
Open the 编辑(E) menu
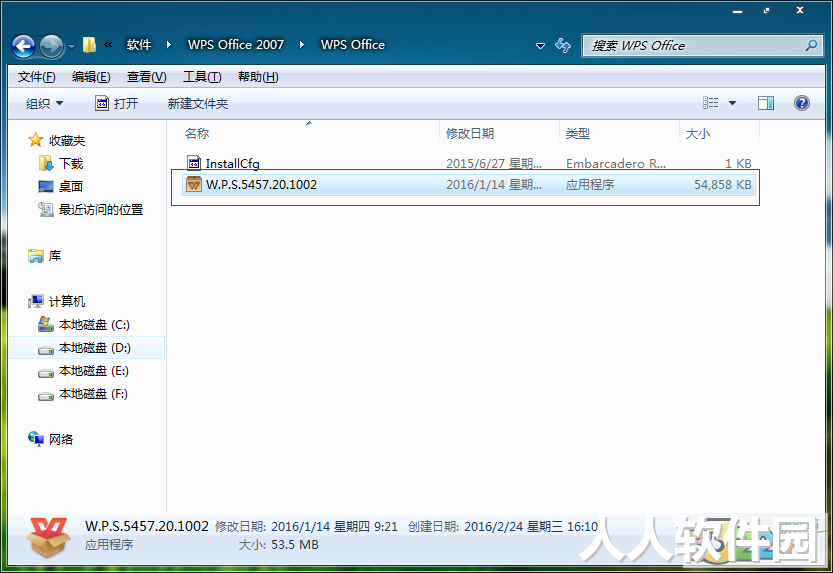(91, 77)
